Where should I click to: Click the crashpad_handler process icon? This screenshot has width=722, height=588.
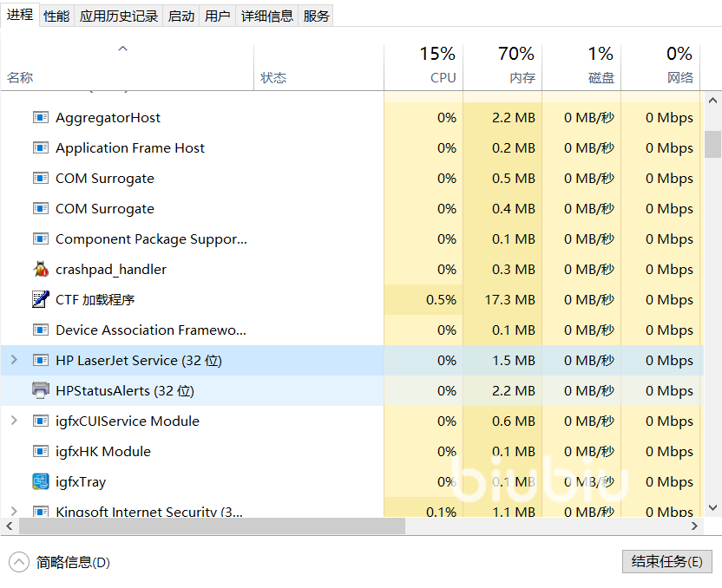point(41,270)
